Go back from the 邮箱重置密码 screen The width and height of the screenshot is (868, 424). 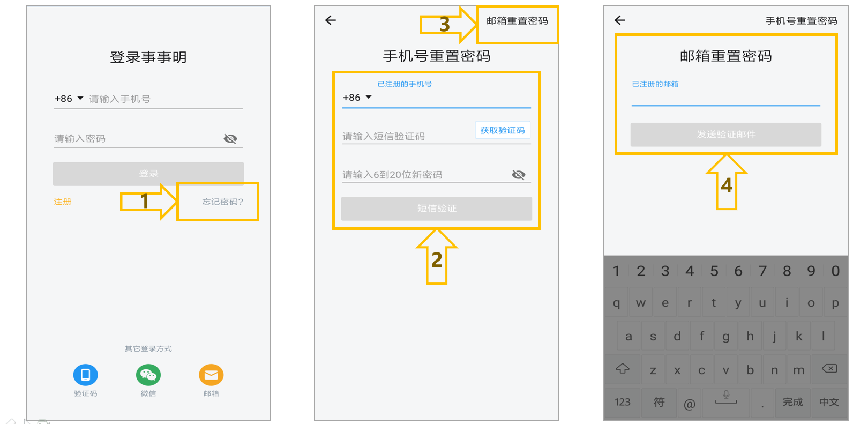point(620,20)
